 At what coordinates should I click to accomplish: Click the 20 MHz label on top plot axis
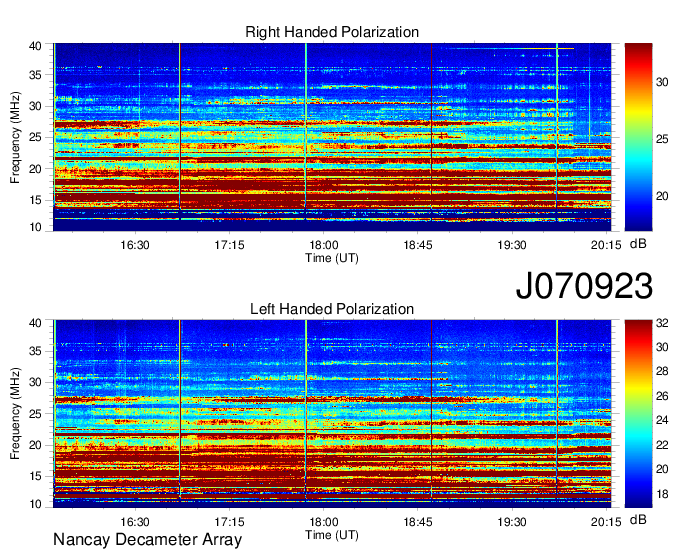point(35,169)
